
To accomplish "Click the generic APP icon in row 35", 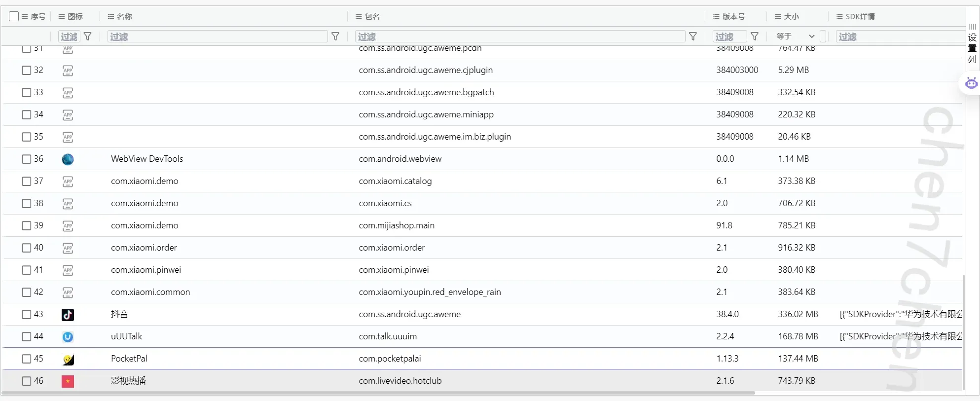I will click(x=68, y=137).
